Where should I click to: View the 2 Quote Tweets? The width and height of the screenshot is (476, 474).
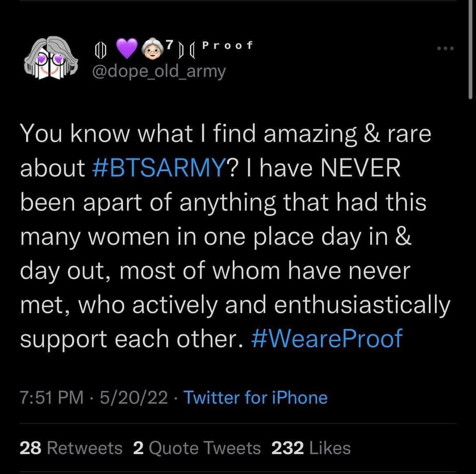pos(197,448)
